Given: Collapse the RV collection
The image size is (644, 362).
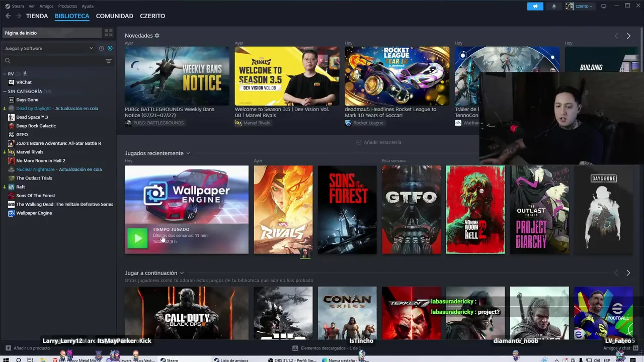Looking at the screenshot, I should [5, 74].
